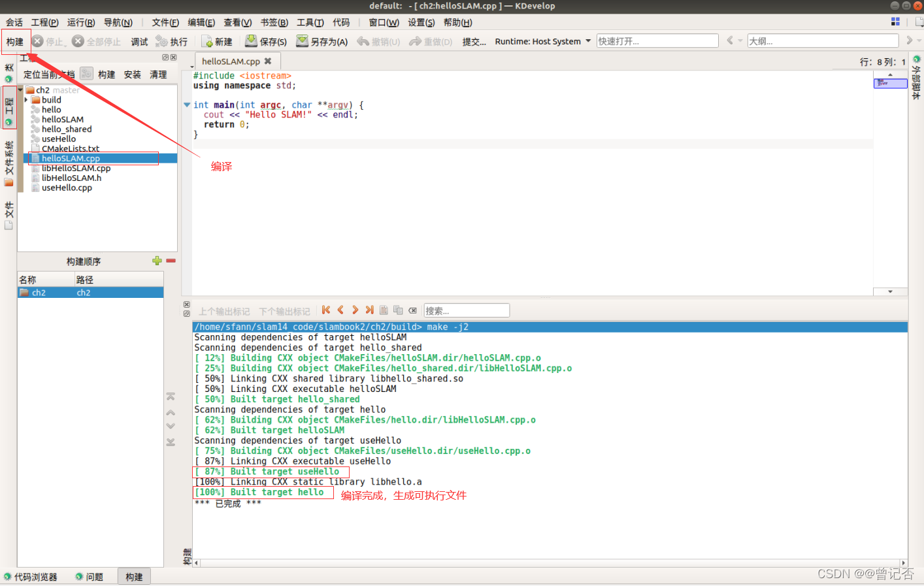
Task: Click the clear output icon
Action: 412,310
